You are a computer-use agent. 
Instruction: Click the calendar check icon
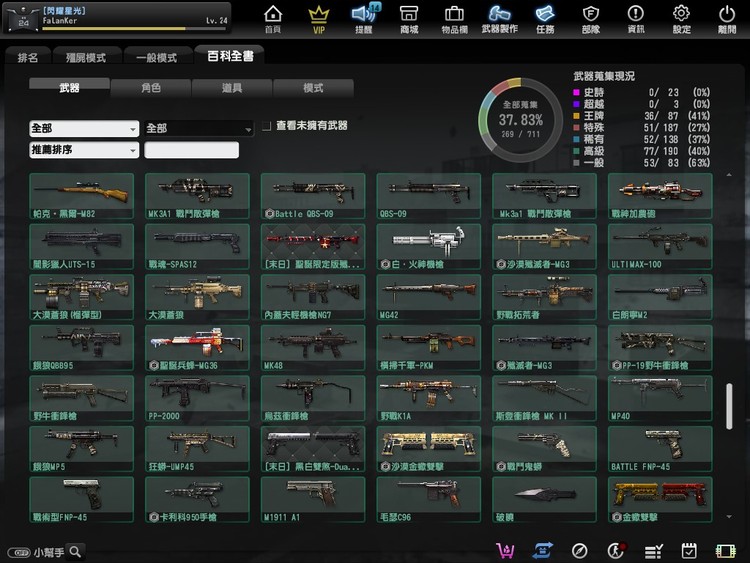click(x=689, y=551)
